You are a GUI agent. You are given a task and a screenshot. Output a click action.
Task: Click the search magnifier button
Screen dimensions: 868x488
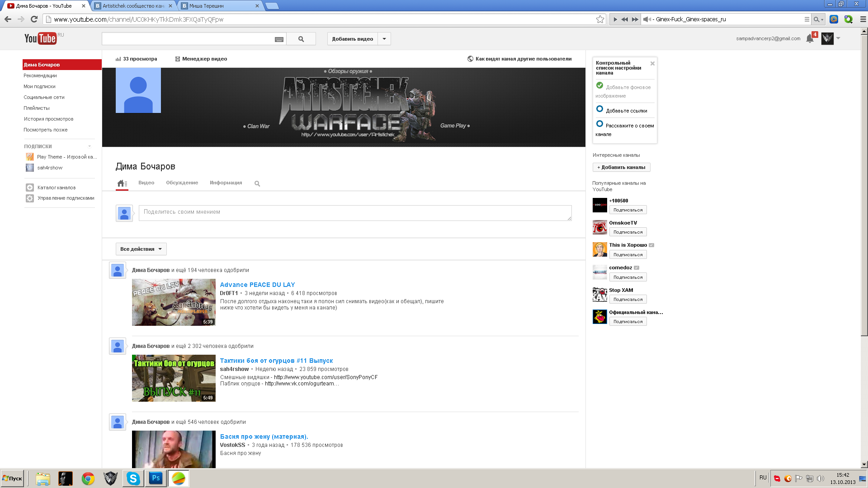[x=301, y=39]
